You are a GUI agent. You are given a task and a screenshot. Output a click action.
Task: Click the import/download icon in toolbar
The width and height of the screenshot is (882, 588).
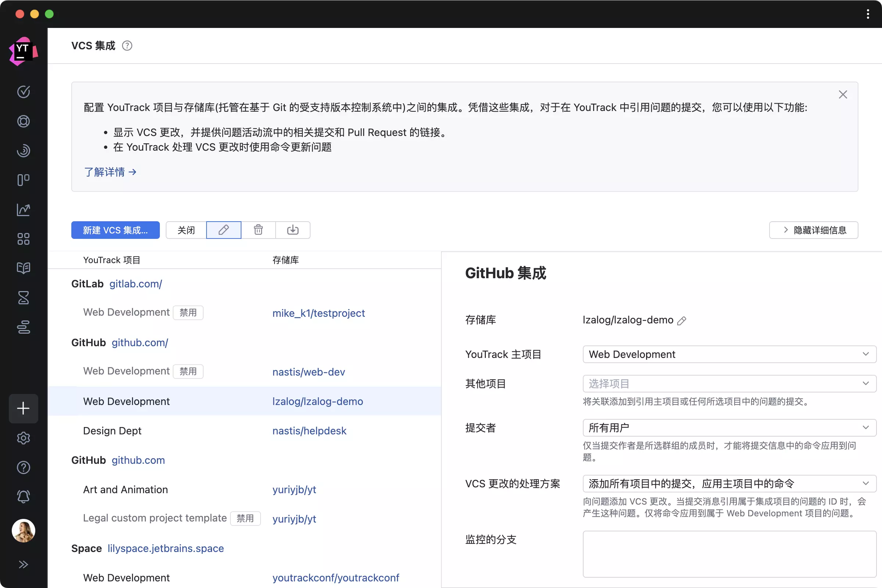click(293, 230)
